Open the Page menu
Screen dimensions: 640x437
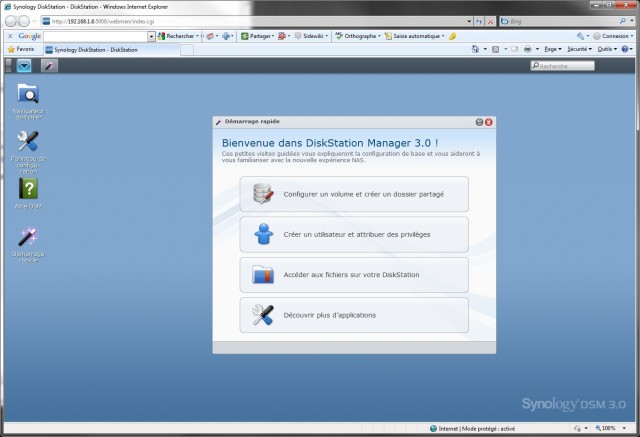[x=553, y=49]
